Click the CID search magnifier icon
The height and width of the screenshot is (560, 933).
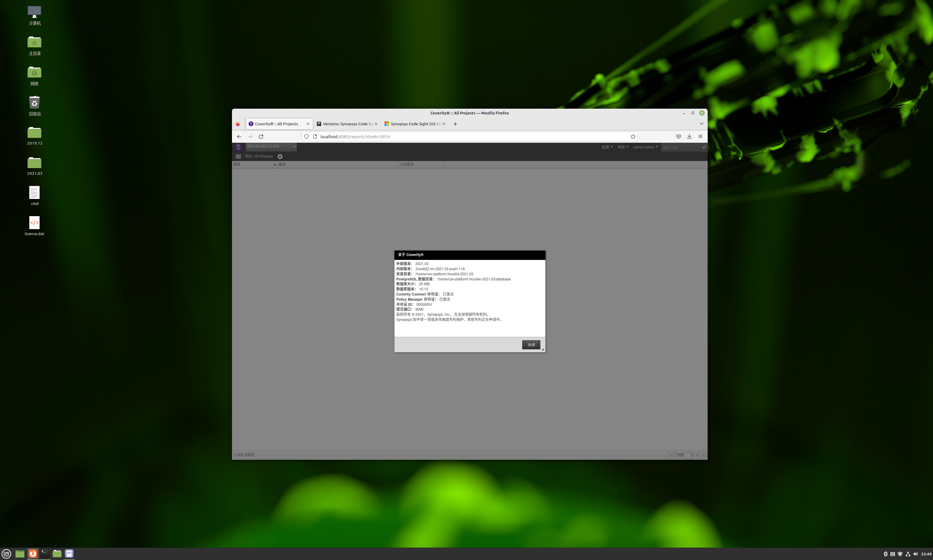point(704,147)
